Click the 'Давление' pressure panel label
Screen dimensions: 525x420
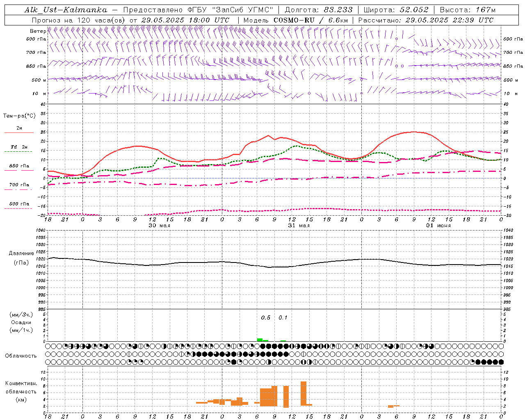(x=22, y=253)
